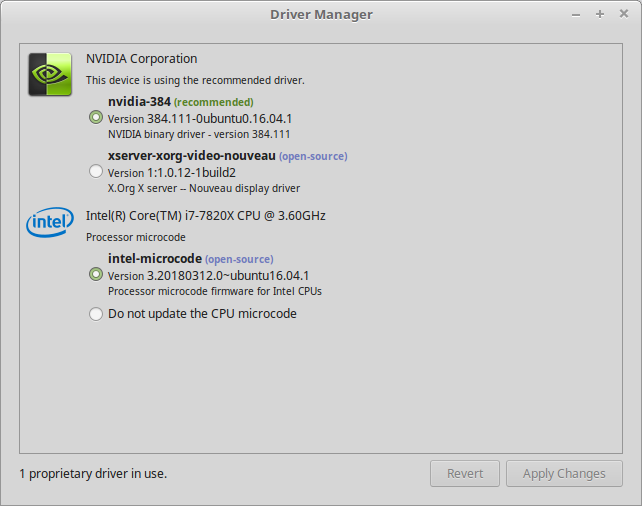Choose Do not update the CPU microcode

96,314
